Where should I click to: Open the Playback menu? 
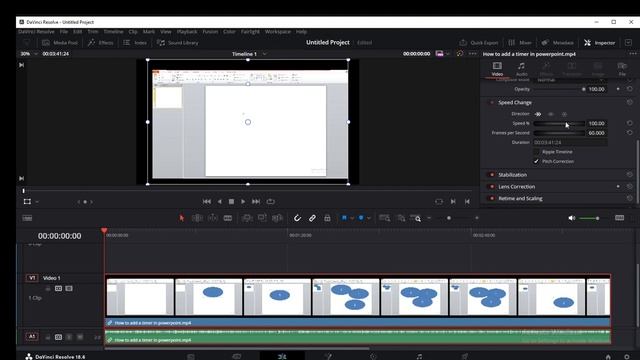tap(187, 31)
